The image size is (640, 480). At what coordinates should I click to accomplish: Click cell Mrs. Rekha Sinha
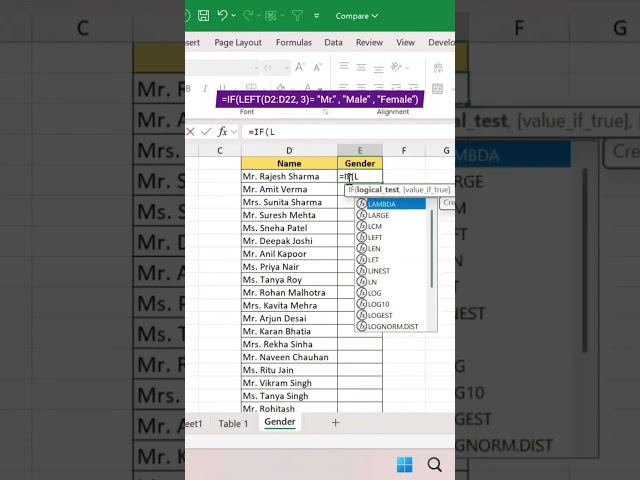289,344
